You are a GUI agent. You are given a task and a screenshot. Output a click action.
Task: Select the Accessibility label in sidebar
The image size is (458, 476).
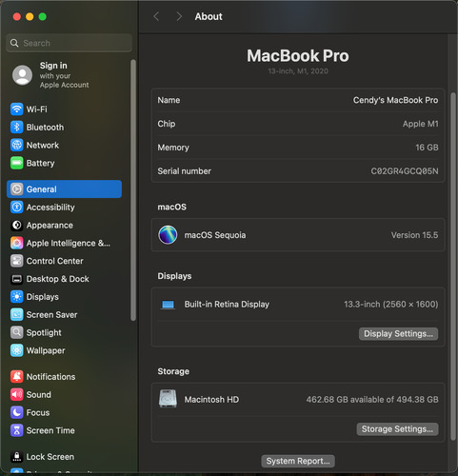tap(50, 208)
